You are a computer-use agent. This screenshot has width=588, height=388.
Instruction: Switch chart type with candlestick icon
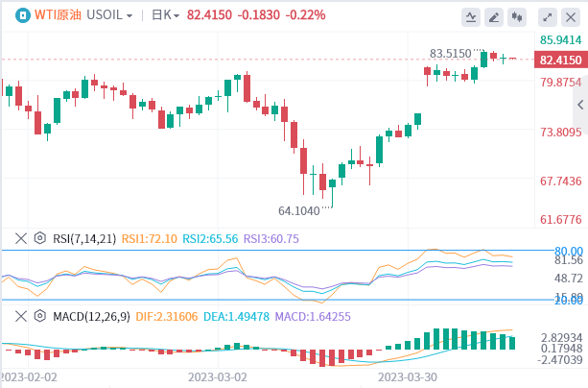(x=517, y=17)
